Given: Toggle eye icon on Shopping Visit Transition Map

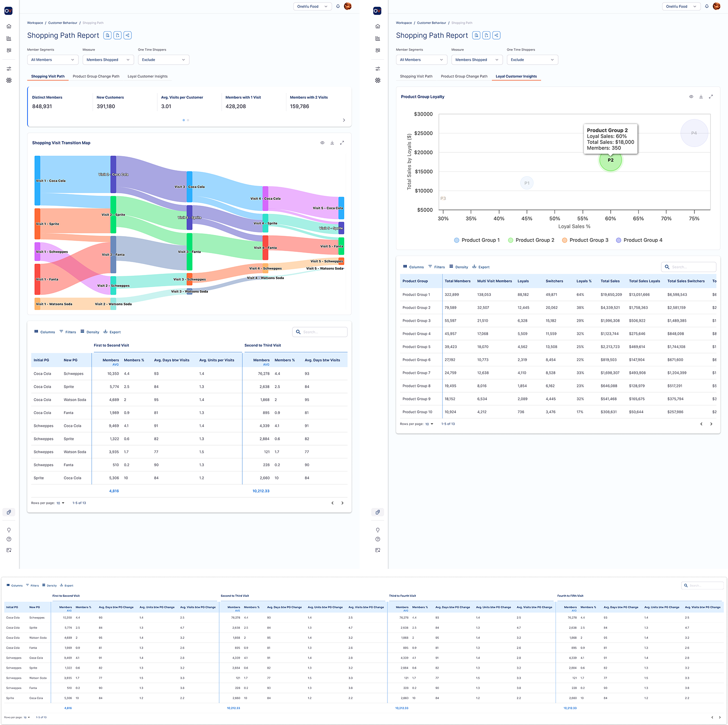Looking at the screenshot, I should [322, 143].
